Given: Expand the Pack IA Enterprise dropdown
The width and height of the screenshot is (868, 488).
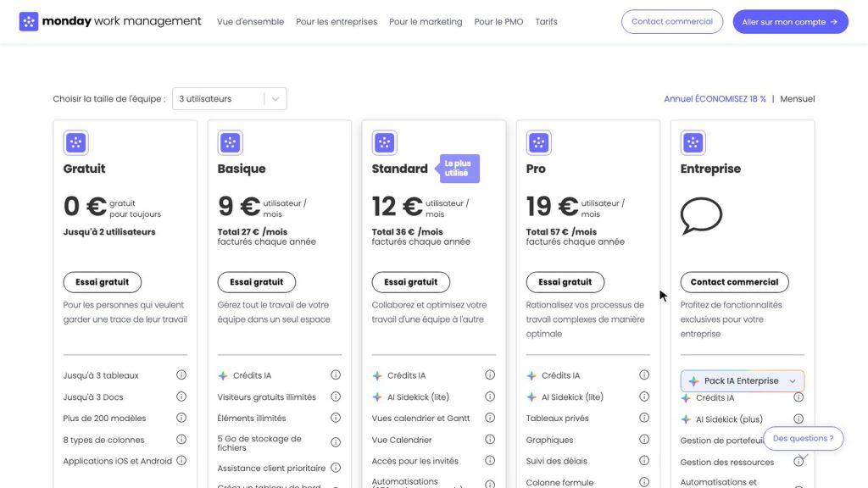Looking at the screenshot, I should (x=743, y=380).
